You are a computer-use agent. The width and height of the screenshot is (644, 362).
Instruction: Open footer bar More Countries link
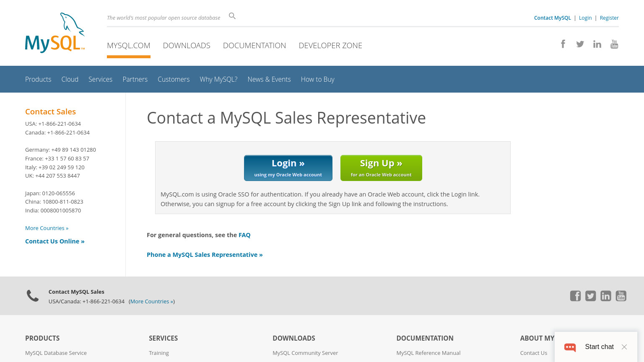[x=151, y=301]
